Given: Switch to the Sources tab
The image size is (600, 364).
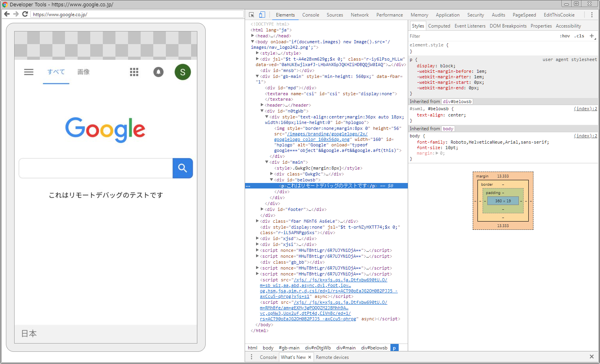Looking at the screenshot, I should [334, 15].
